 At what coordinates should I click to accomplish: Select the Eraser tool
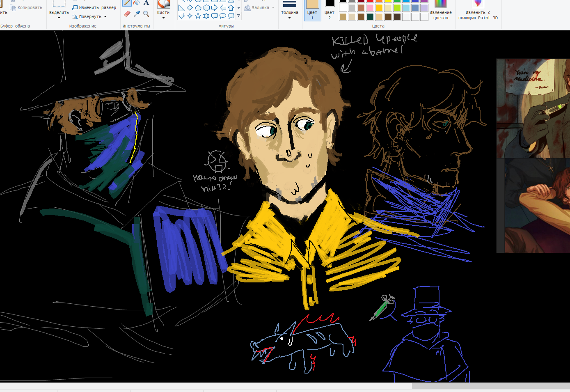pyautogui.click(x=127, y=14)
